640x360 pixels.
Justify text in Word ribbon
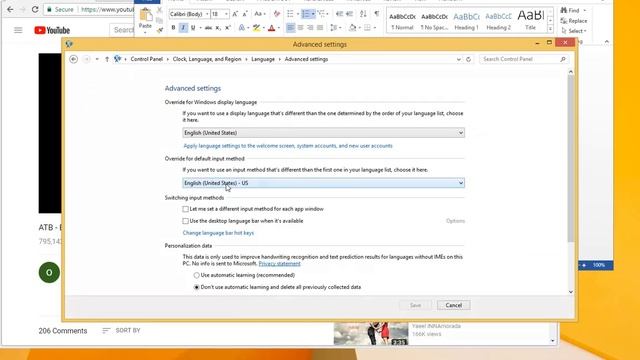[x=320, y=28]
